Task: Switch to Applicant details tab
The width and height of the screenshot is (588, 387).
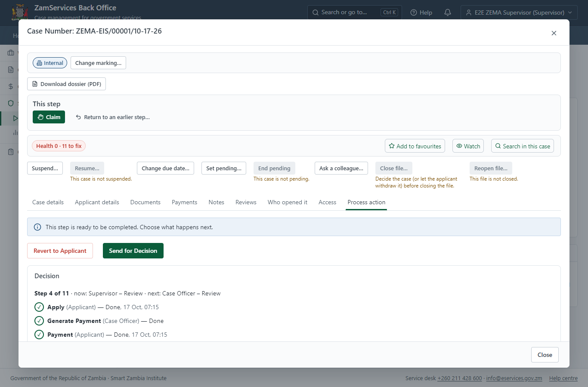Action: 97,202
